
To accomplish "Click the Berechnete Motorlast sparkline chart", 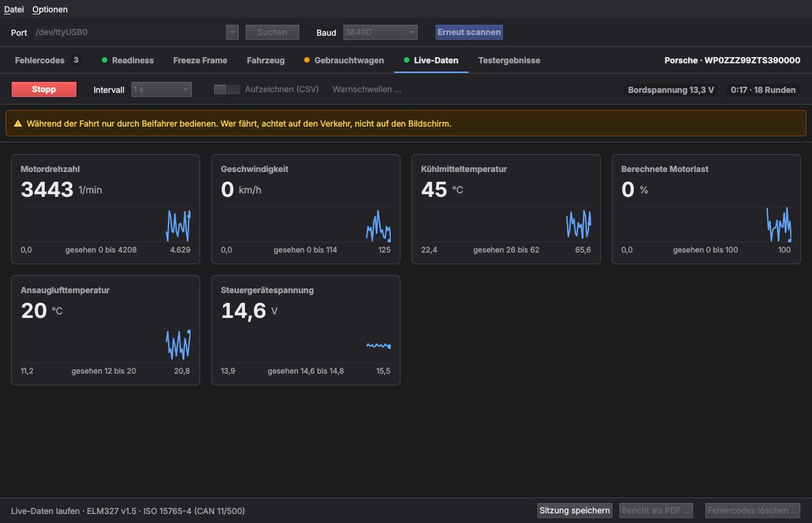I will pos(706,225).
